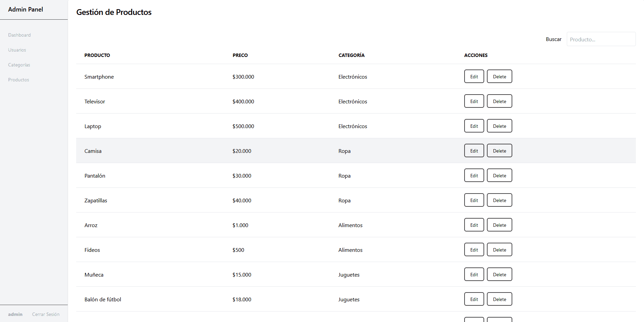Delete the Camisa product

[499, 151]
